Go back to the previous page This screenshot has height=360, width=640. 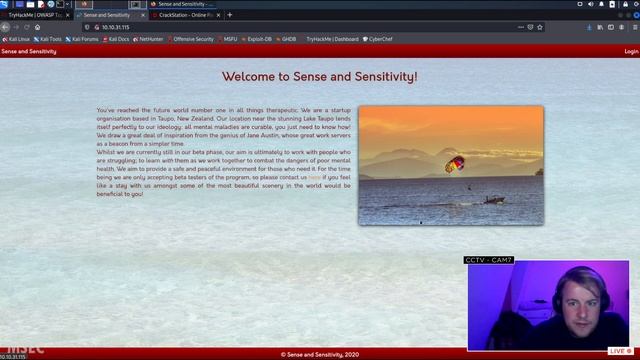click(5, 27)
